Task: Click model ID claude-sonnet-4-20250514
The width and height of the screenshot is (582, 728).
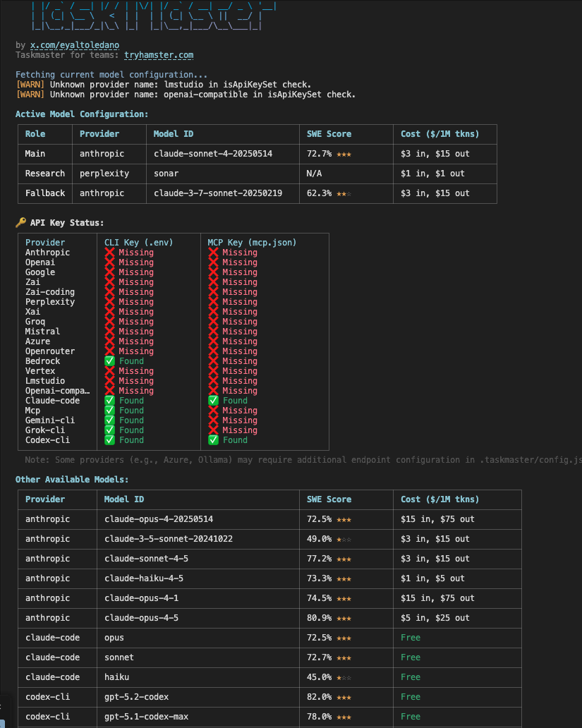Action: tap(213, 154)
